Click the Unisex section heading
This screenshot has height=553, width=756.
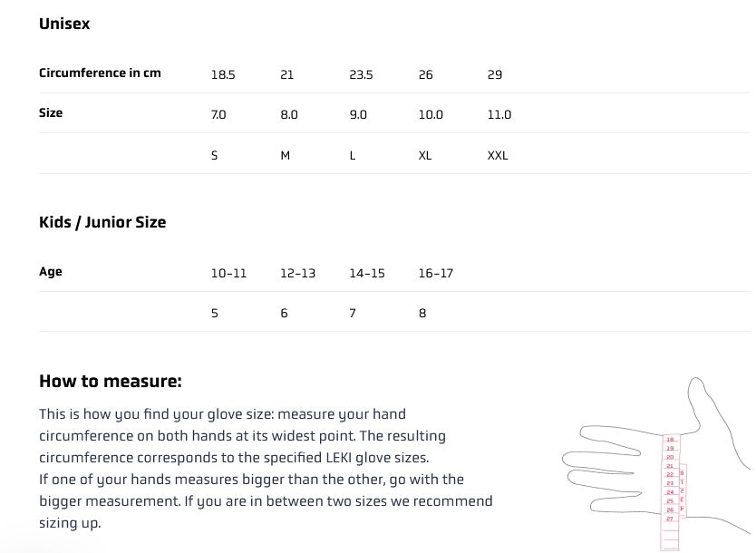pyautogui.click(x=64, y=24)
